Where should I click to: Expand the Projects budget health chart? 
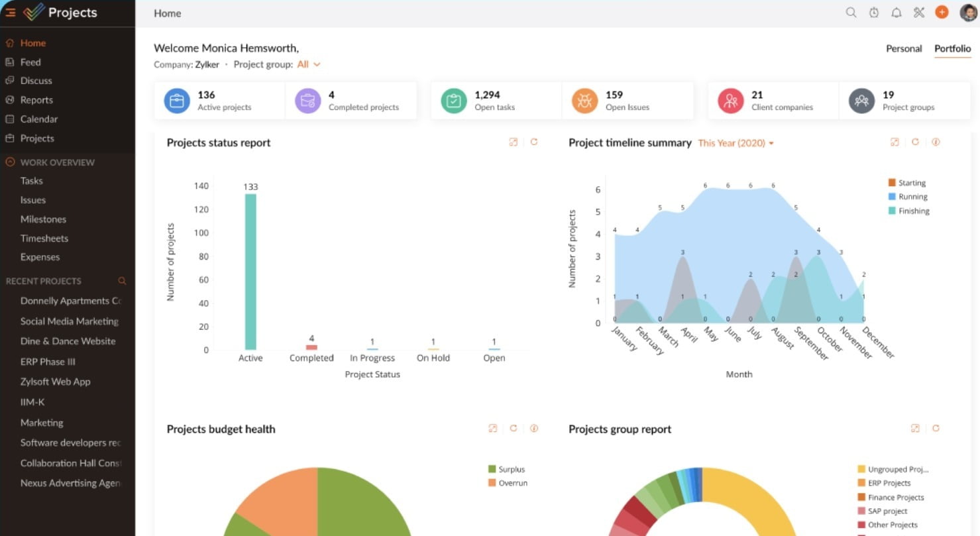click(x=492, y=428)
